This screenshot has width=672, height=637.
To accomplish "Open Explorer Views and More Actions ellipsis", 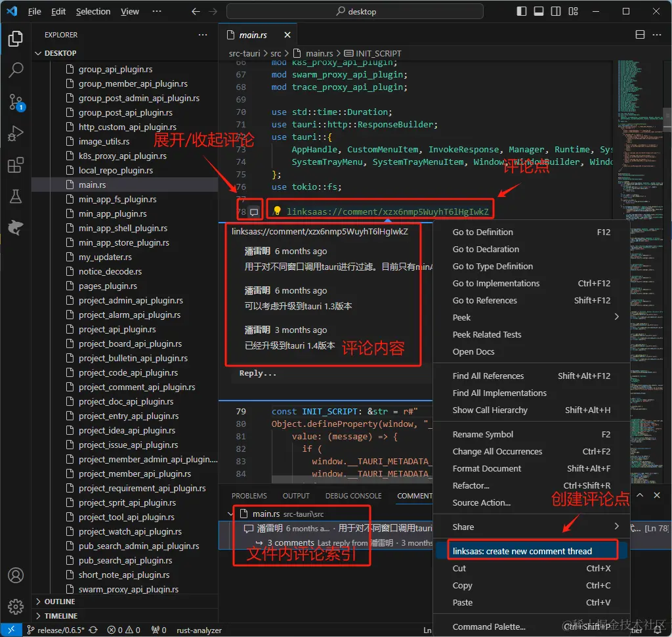I will pyautogui.click(x=203, y=35).
